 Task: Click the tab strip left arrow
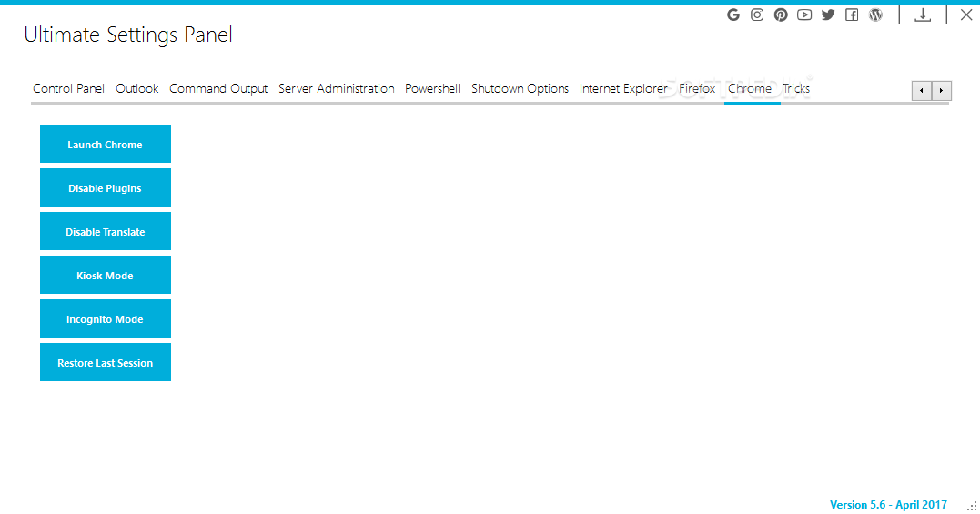[x=921, y=91]
